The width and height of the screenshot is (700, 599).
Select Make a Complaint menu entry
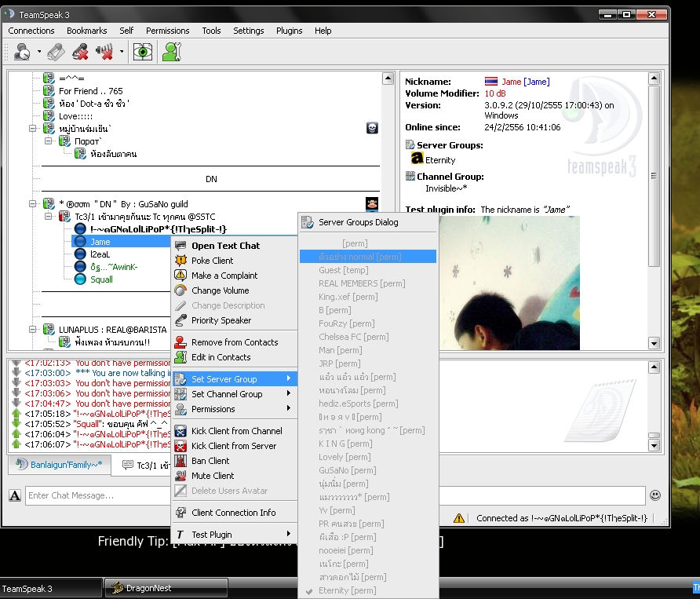235,276
